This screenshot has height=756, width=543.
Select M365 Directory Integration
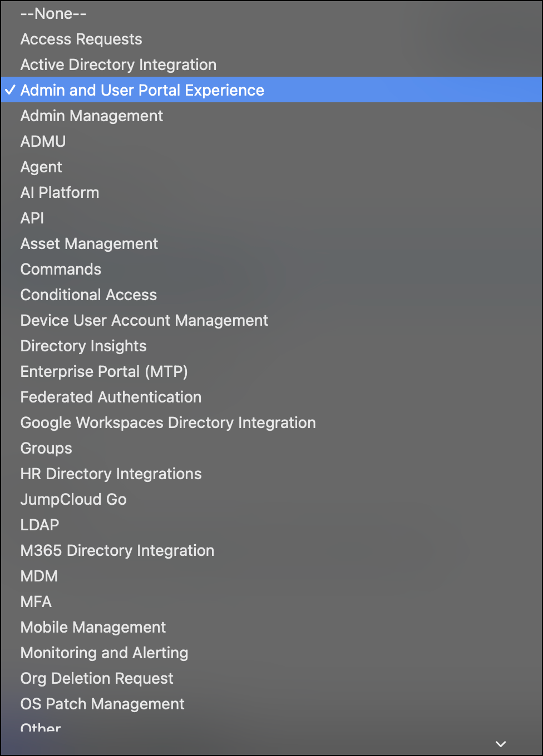coord(117,550)
